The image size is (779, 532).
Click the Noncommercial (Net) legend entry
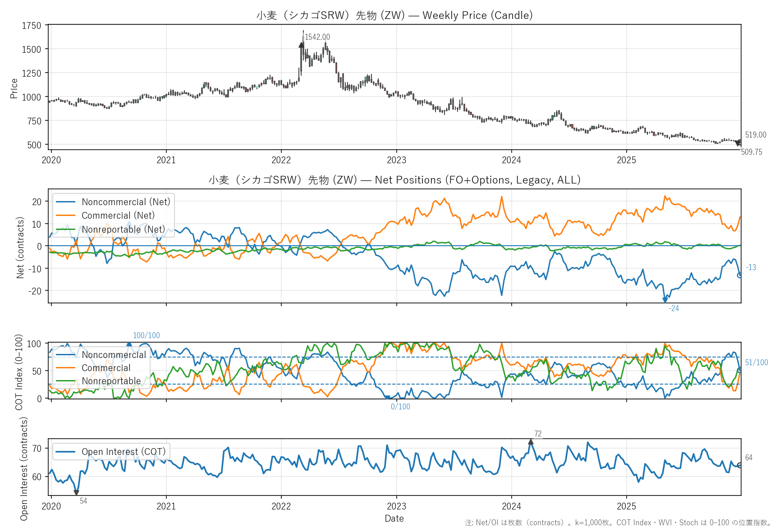pos(126,202)
